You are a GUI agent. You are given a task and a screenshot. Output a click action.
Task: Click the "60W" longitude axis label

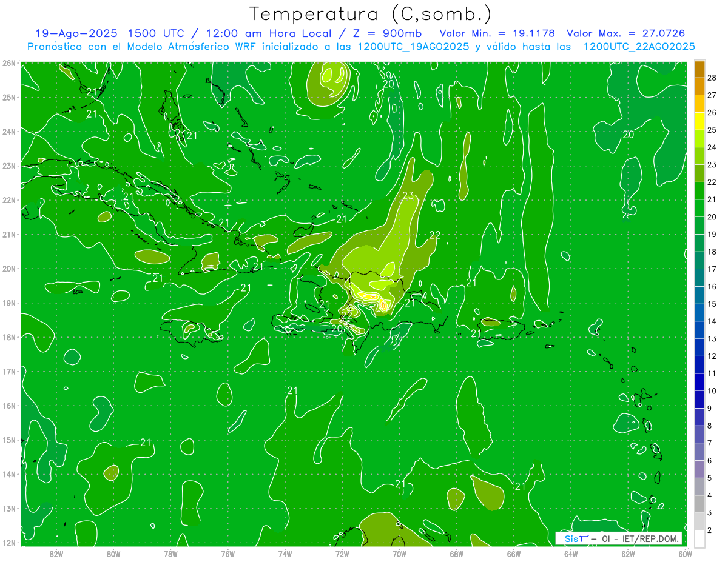(685, 554)
